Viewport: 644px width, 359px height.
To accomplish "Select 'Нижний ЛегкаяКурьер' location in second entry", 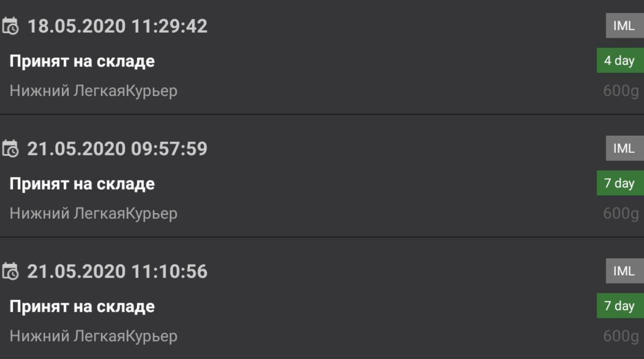I will (x=94, y=214).
